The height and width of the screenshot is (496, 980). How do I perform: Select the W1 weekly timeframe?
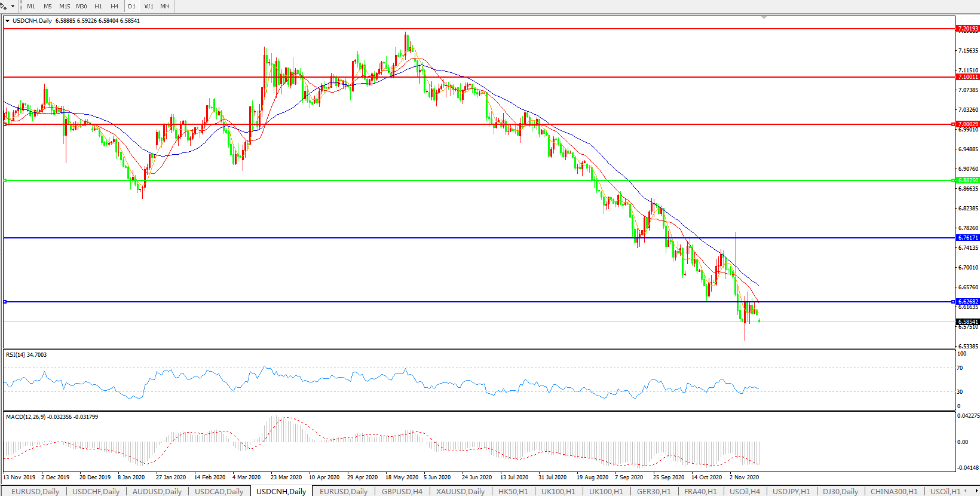tap(149, 7)
